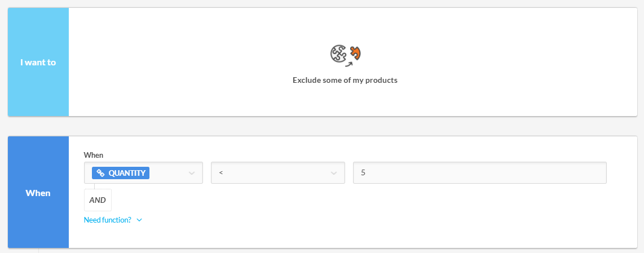This screenshot has height=253, width=644.
Task: Click the chevron arrow of the QUANTITY field
Action: [x=191, y=174]
